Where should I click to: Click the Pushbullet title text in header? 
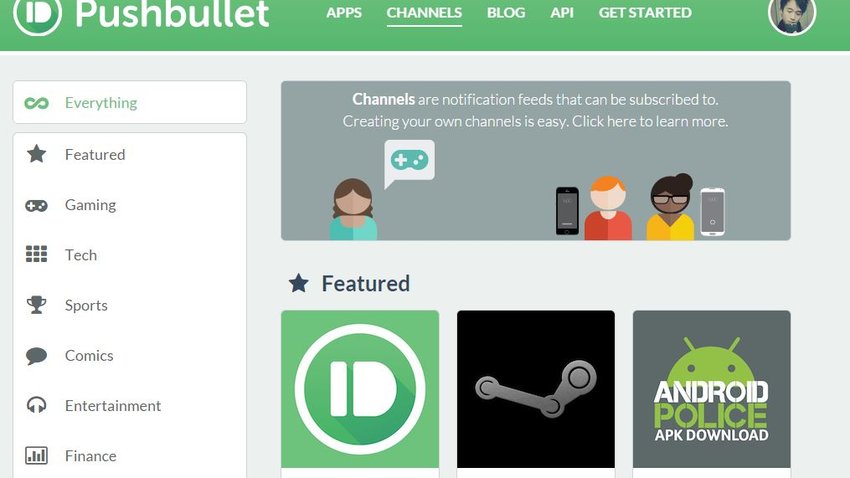pos(172,14)
